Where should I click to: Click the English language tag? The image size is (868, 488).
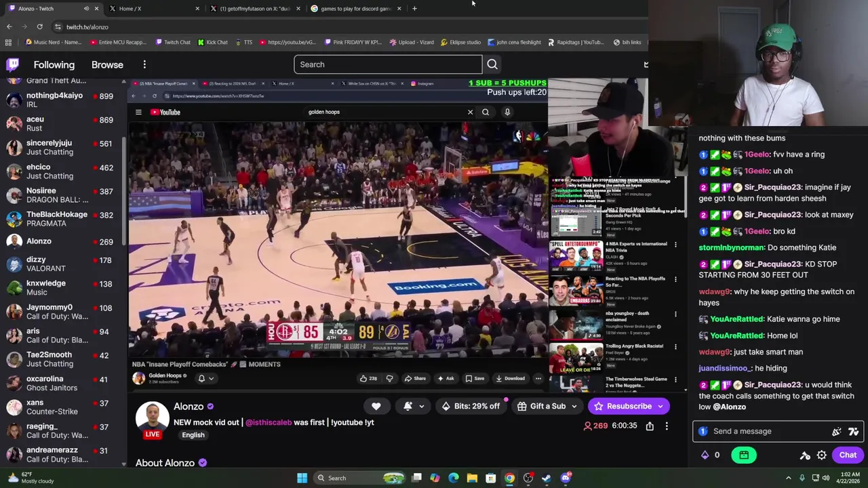click(193, 435)
